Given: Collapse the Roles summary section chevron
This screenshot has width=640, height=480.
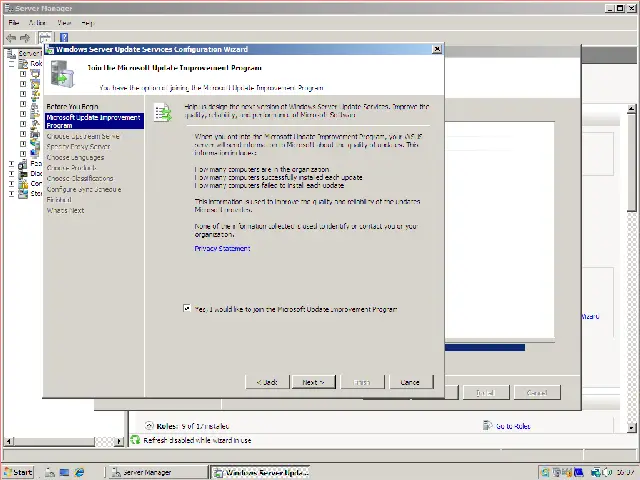Looking at the screenshot, I should (x=149, y=426).
